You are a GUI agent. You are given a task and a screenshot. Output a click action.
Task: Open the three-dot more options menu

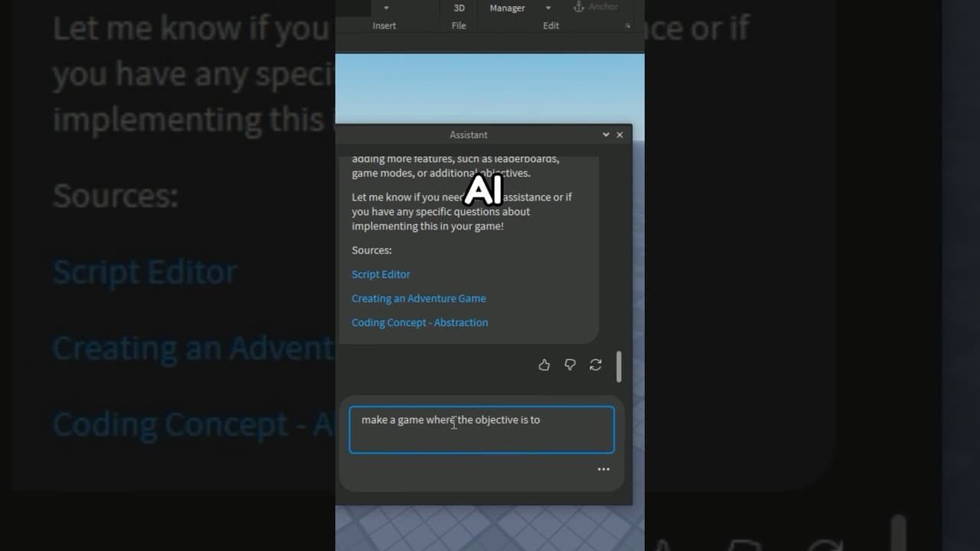[x=603, y=469]
